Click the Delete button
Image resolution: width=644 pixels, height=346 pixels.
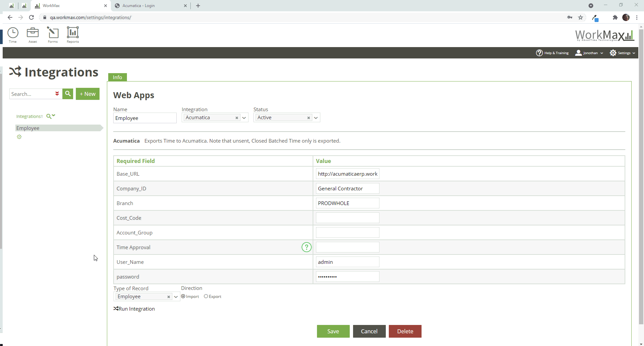pos(405,331)
